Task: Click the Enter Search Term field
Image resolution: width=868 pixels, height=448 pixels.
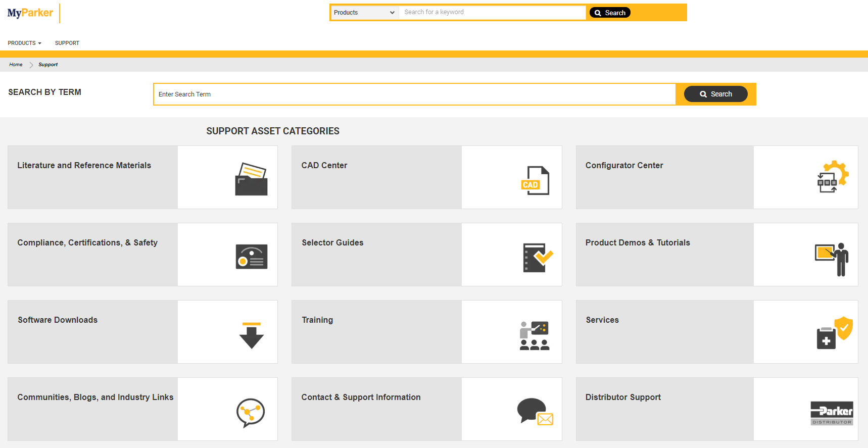Action: [414, 94]
